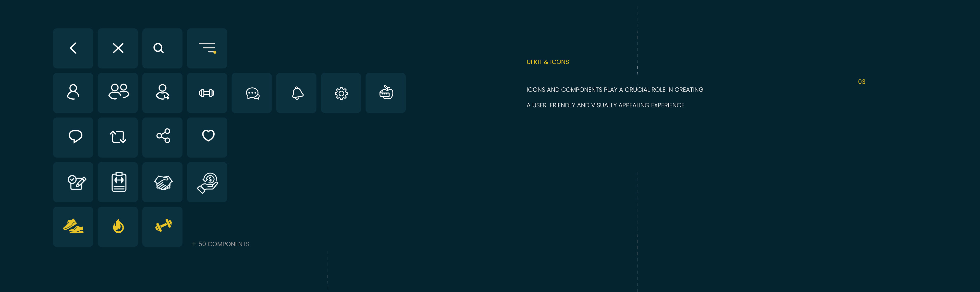This screenshot has height=292, width=980.
Task: Click the back arrow chevron icon
Action: coord(73,48)
